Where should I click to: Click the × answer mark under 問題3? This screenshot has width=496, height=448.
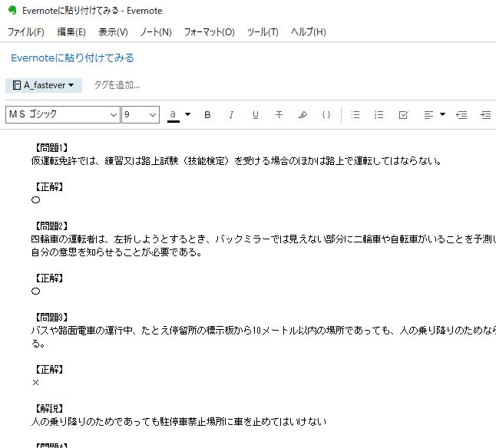point(36,383)
